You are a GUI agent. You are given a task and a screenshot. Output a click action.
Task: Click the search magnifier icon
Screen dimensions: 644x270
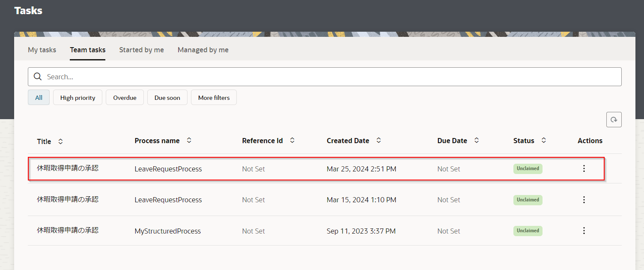pyautogui.click(x=38, y=77)
